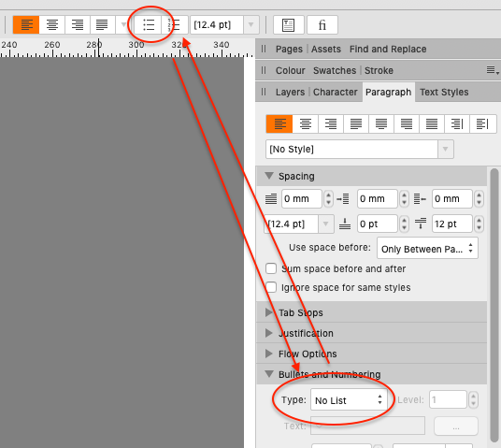The image size is (501, 448).
Task: Switch to the Text Styles tab
Action: 444,92
